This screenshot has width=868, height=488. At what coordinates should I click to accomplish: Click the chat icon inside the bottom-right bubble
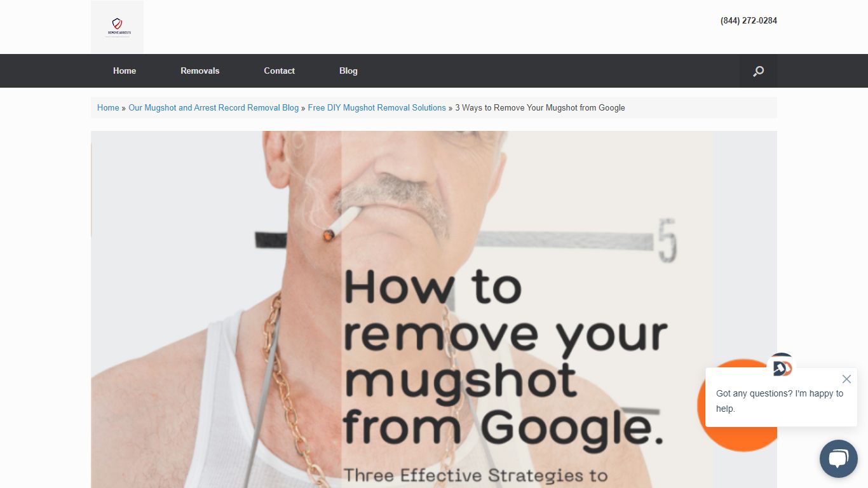tap(838, 458)
